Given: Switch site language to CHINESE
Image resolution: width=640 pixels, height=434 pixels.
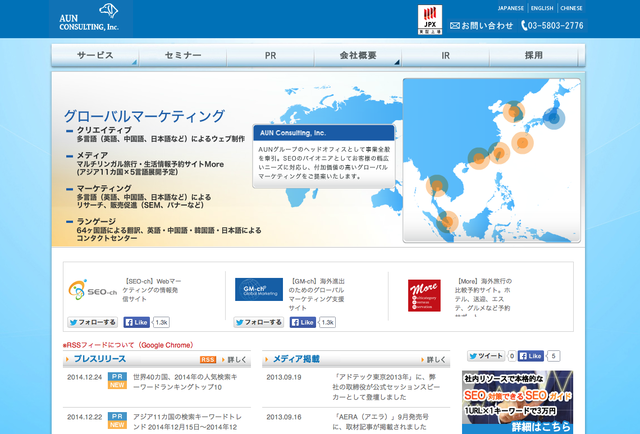Looking at the screenshot, I should pos(571,8).
